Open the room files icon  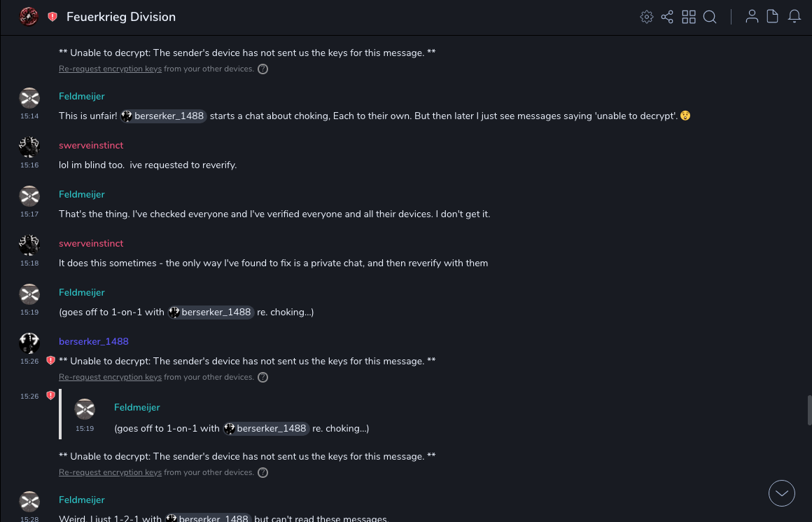pyautogui.click(x=773, y=17)
